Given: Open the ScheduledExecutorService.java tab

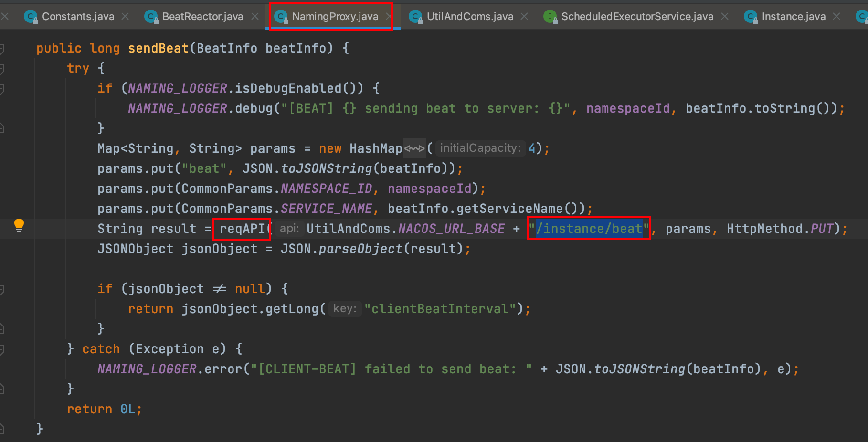Looking at the screenshot, I should point(637,17).
